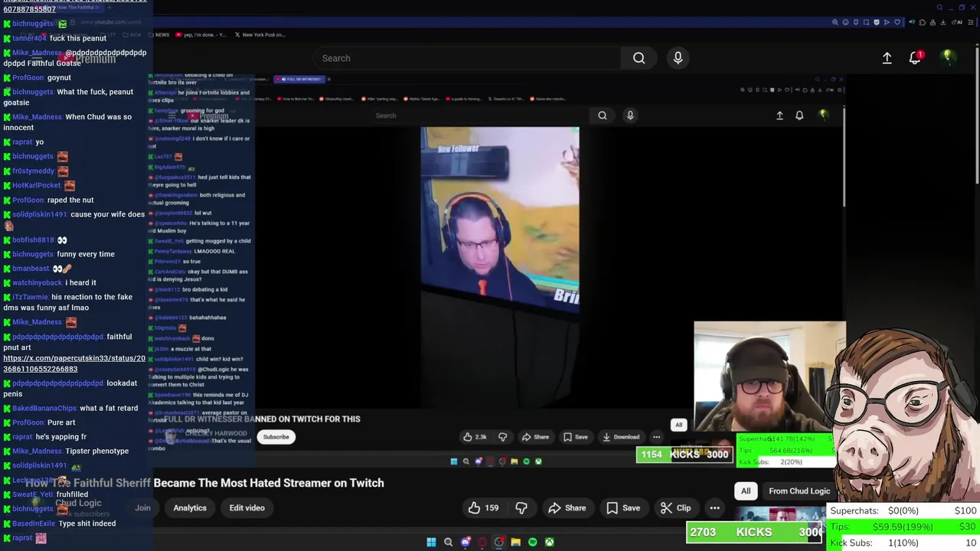Select the All filter chip
The image size is (980, 551).
pos(746,491)
